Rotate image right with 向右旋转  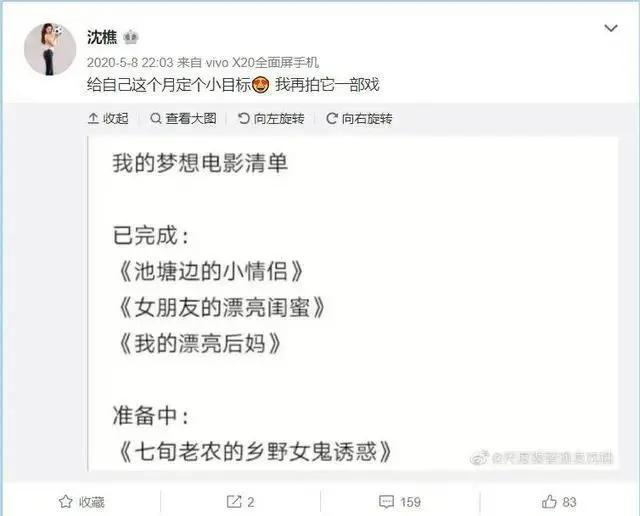(359, 118)
